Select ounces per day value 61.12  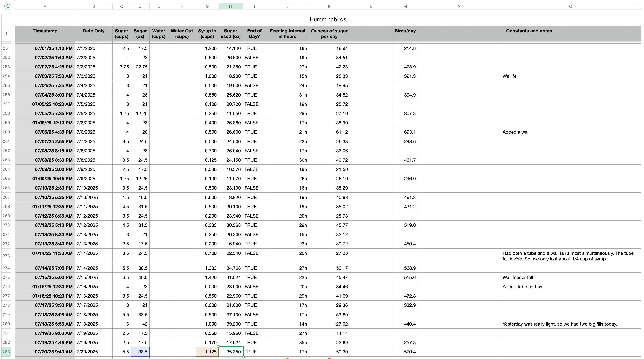329,132
